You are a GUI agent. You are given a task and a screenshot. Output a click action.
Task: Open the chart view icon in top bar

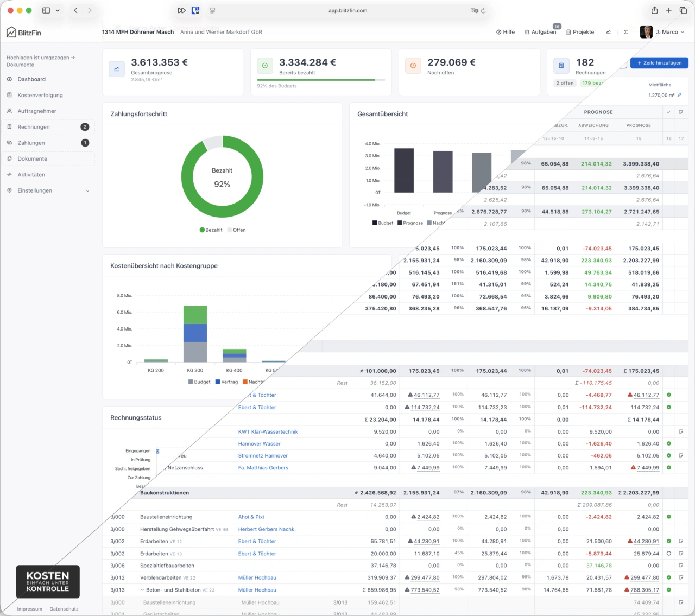click(x=609, y=32)
